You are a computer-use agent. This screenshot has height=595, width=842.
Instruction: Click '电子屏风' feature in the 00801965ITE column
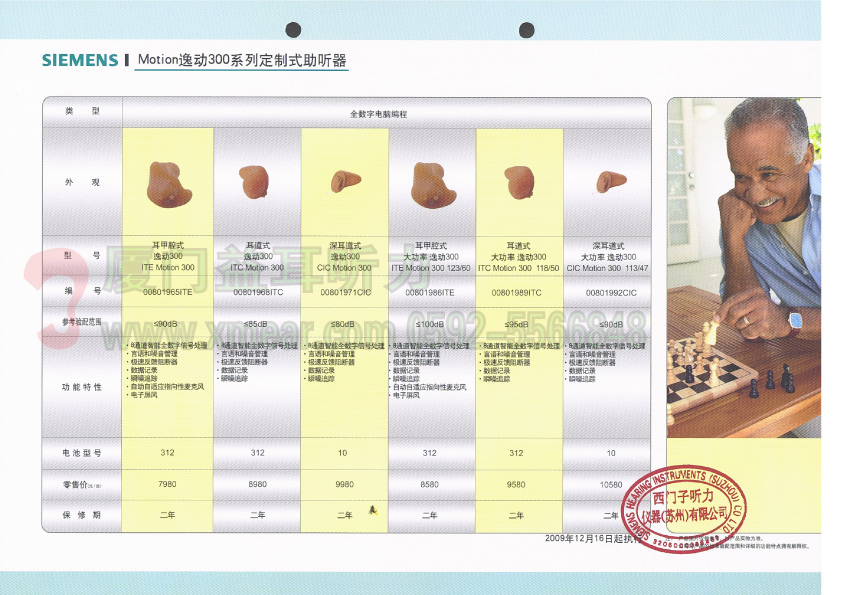[x=142, y=395]
